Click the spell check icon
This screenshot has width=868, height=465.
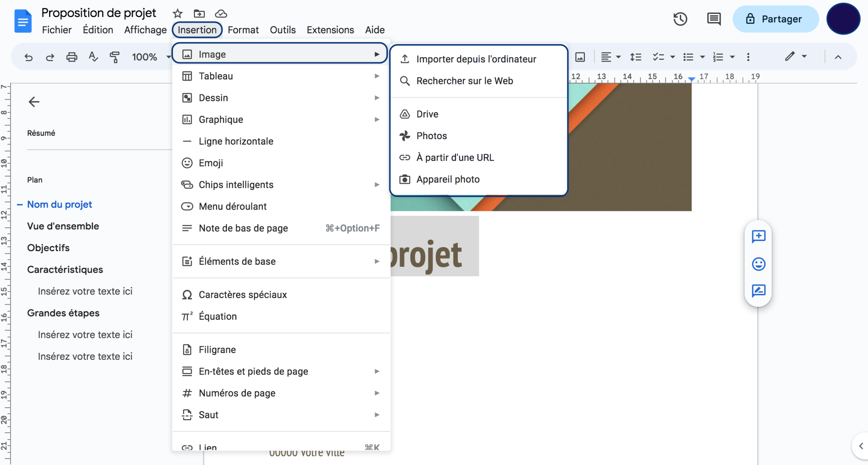[x=93, y=56]
